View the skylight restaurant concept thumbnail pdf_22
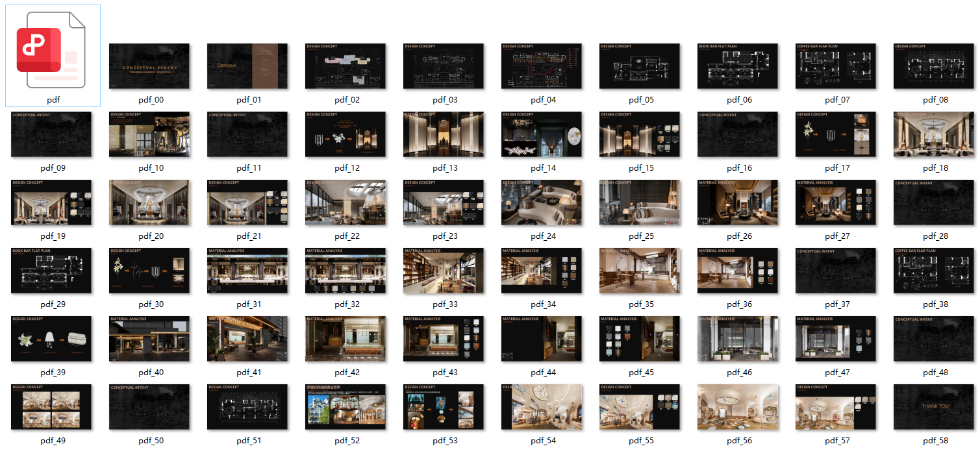 pyautogui.click(x=345, y=202)
